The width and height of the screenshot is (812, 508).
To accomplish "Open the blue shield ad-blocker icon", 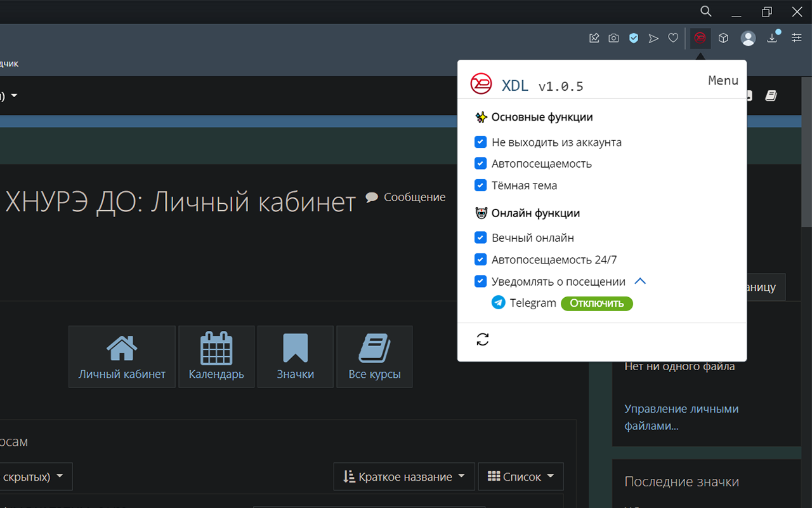I will pyautogui.click(x=633, y=38).
